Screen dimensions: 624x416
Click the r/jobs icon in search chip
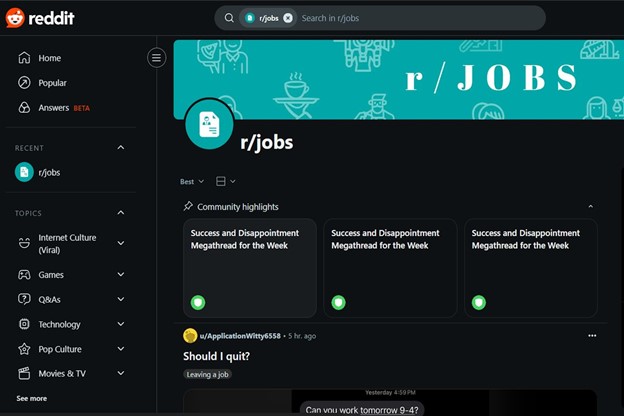click(250, 18)
